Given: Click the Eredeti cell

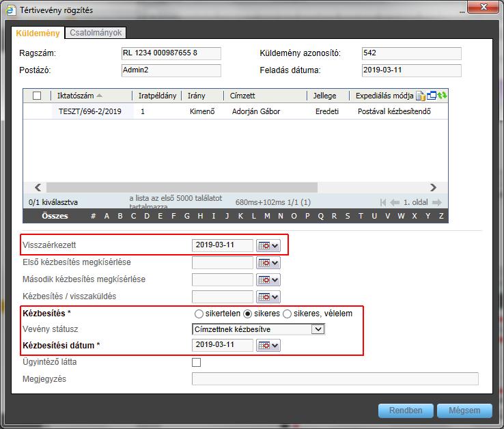Looking at the screenshot, I should click(327, 111).
